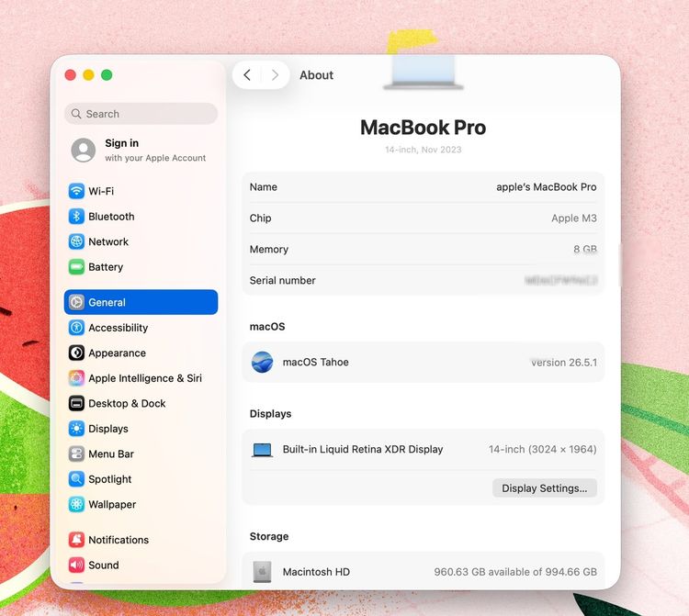Click the Accessibility icon in sidebar
This screenshot has height=616, width=689.
coord(76,328)
